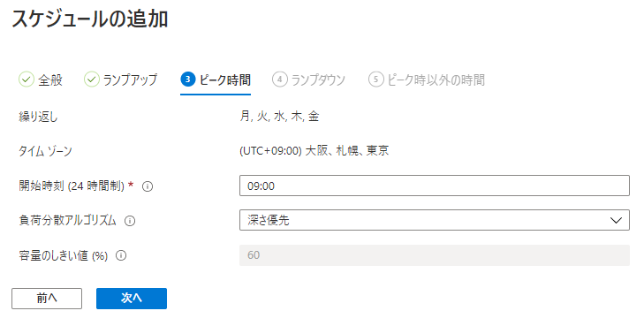Click the step 4 circle for ランプダウン
Screen dimensions: 644x326
[280, 80]
